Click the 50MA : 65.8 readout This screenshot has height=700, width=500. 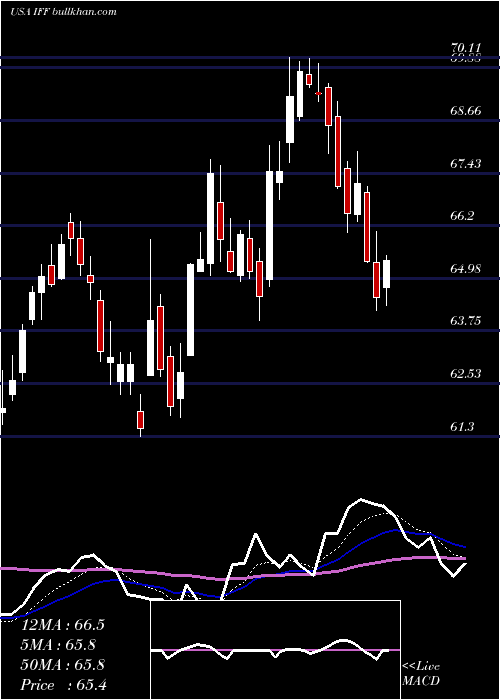[63, 665]
